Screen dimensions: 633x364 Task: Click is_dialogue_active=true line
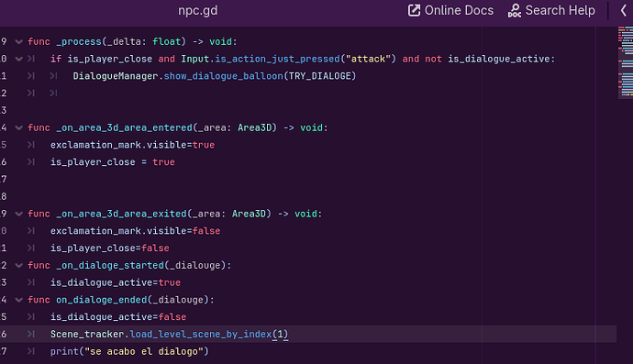click(x=116, y=282)
